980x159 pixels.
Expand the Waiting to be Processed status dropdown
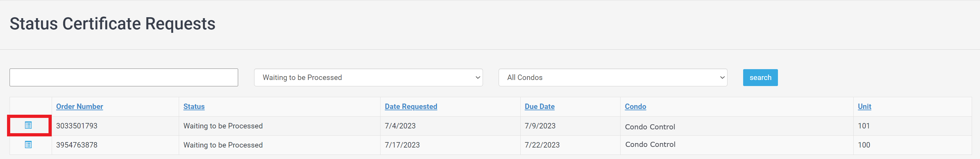(x=368, y=77)
